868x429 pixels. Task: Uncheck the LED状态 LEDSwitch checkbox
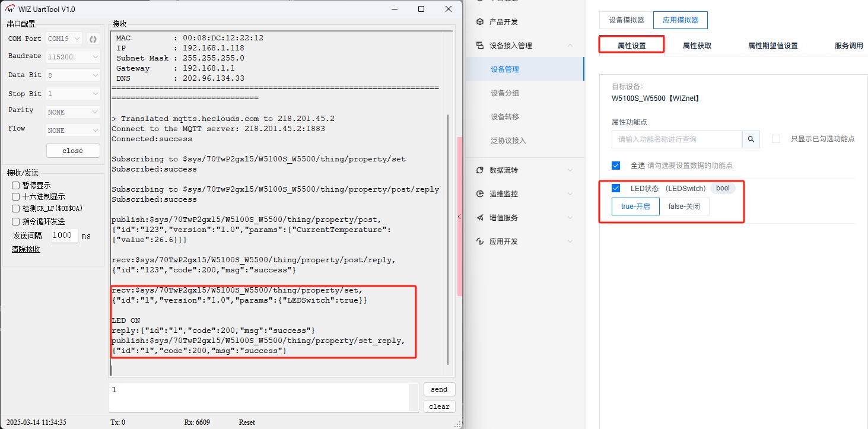pos(616,188)
